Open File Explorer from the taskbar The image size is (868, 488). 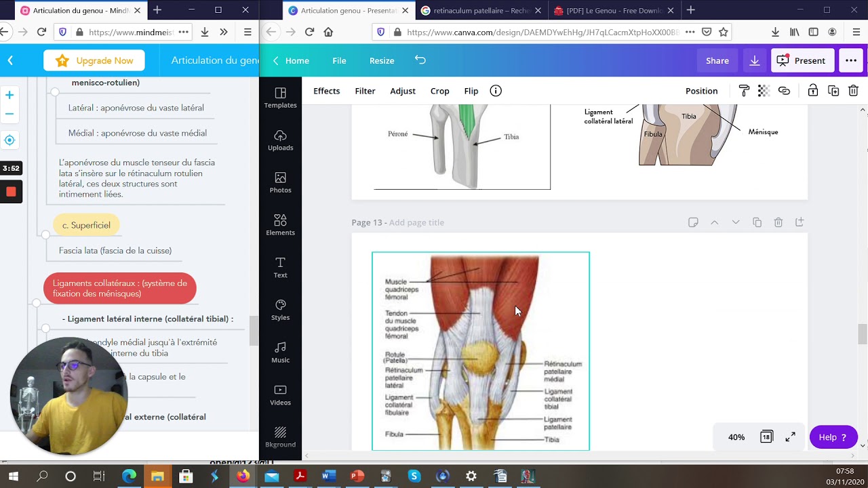coord(157,476)
